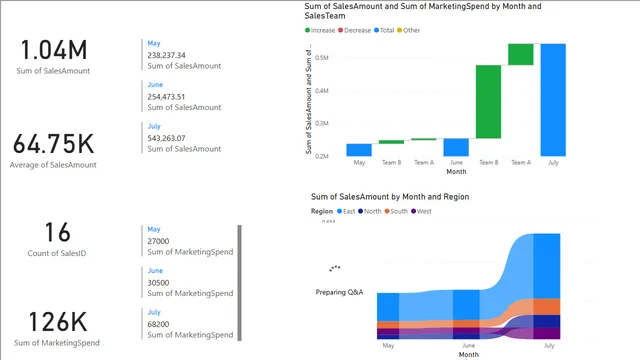
Task: Click the Decrease legend marker in waterfall chart
Action: click(x=340, y=30)
